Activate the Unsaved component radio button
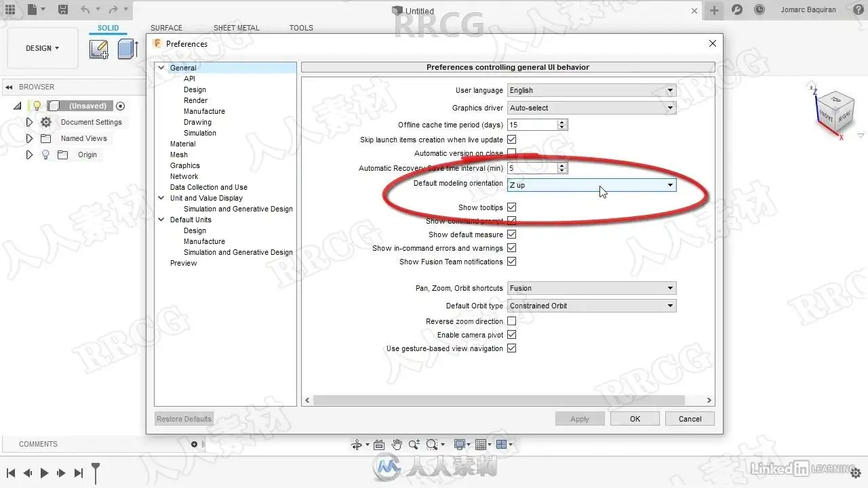 pos(121,106)
